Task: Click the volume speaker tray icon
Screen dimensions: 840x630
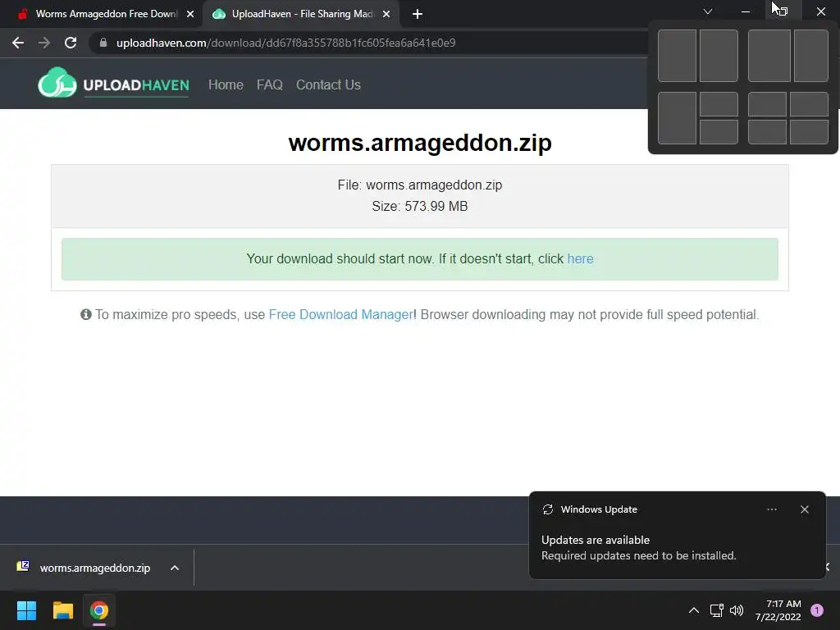Action: coord(737,610)
